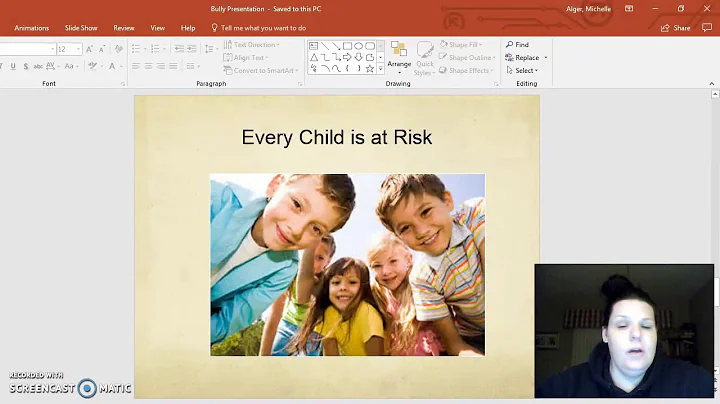Viewport: 720px width, 404px height.
Task: Open the Text Highlight Color picker
Action: (93, 66)
